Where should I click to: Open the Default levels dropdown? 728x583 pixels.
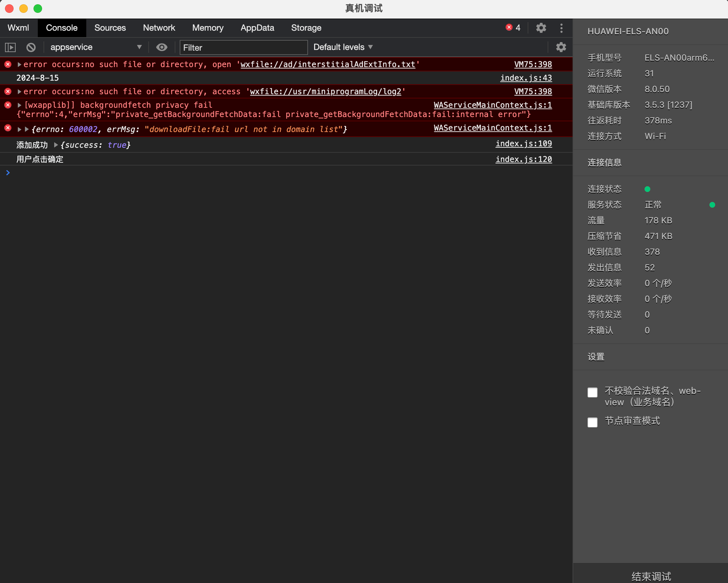pyautogui.click(x=343, y=47)
